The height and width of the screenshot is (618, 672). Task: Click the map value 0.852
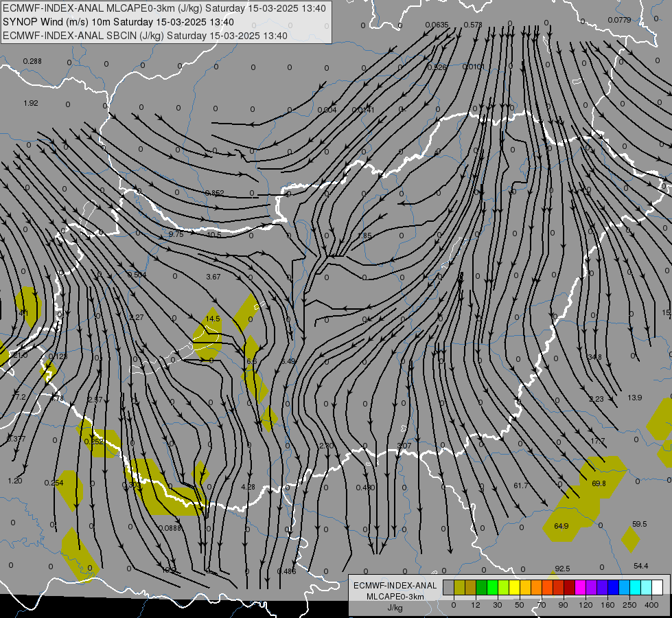click(214, 193)
